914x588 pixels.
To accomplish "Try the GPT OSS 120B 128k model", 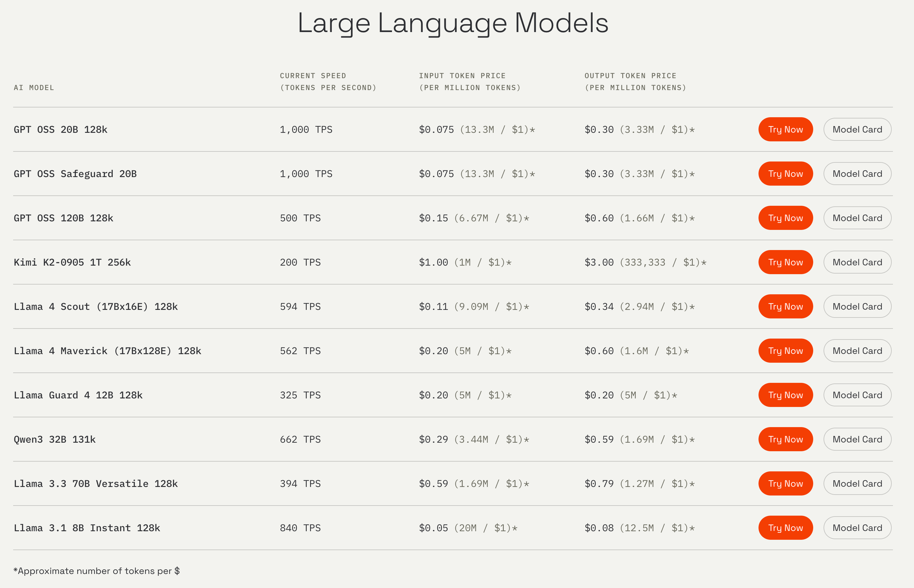I will click(785, 218).
